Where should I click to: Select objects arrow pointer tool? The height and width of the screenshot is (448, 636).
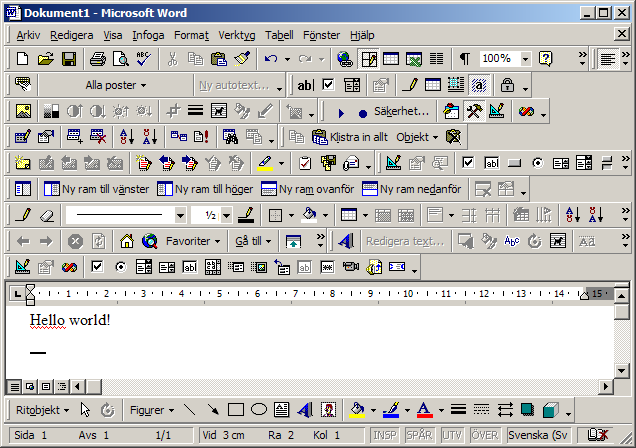click(85, 410)
